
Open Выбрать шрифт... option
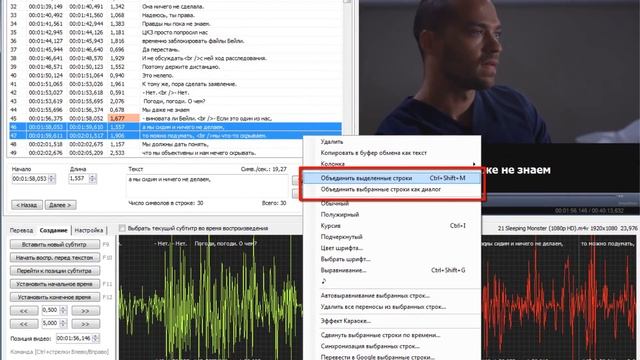tap(345, 259)
